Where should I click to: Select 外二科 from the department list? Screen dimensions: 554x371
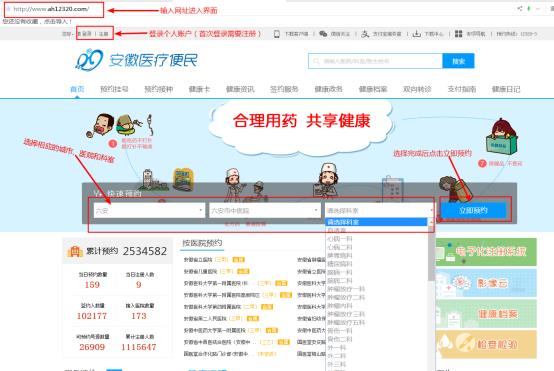(336, 356)
